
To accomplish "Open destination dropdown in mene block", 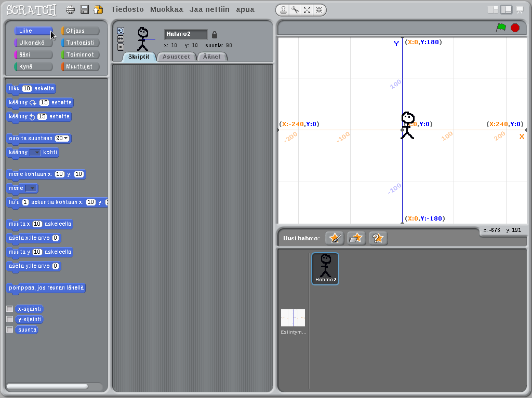I will 31,188.
